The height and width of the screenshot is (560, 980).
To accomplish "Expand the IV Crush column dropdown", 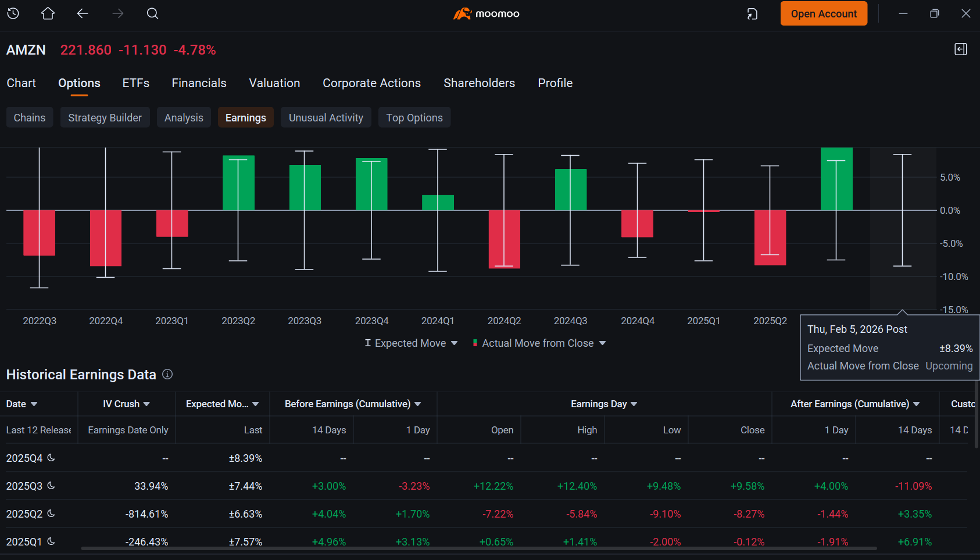I will coord(146,404).
